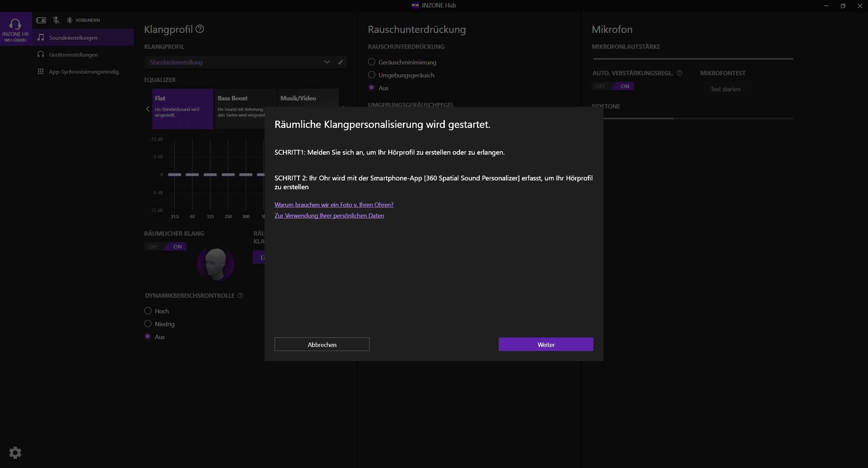Expand the Standardeinstellung sound profile dropdown

pyautogui.click(x=327, y=62)
